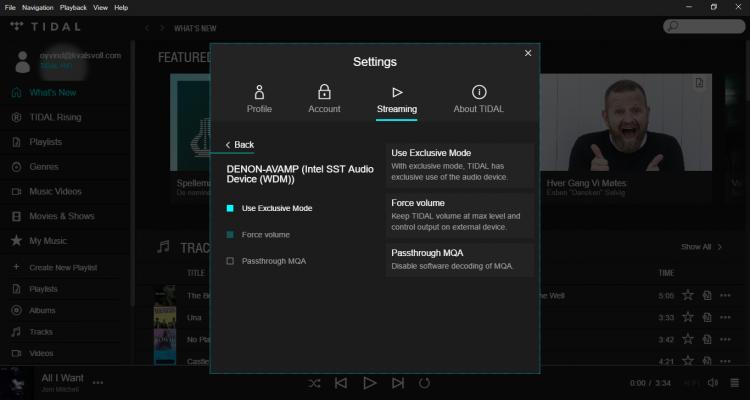Toggle shuffle playback

[x=314, y=383]
